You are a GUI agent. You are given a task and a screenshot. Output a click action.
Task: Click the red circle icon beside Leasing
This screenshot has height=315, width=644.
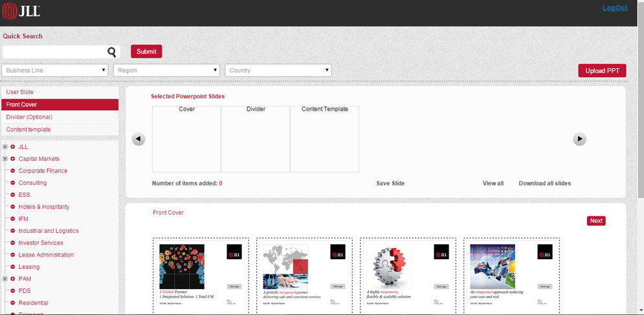point(13,267)
